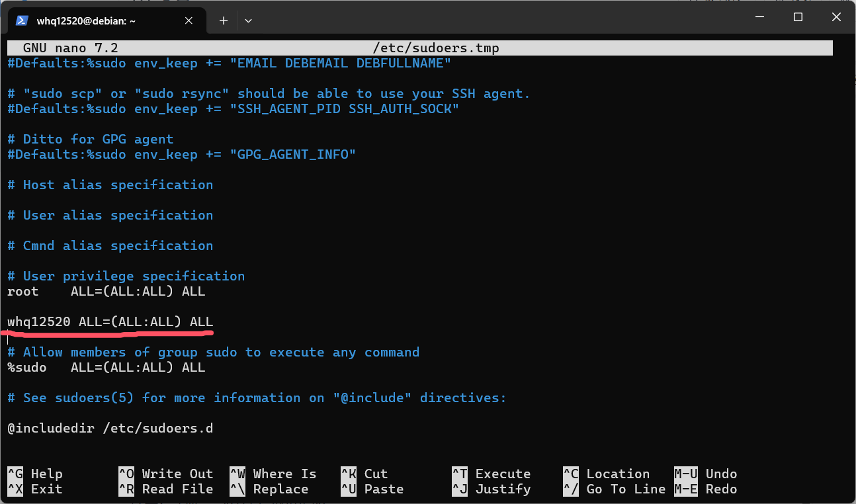This screenshot has height=504, width=856.
Task: Click the /etc/sudoers.tmp filename in title bar
Action: click(x=436, y=48)
